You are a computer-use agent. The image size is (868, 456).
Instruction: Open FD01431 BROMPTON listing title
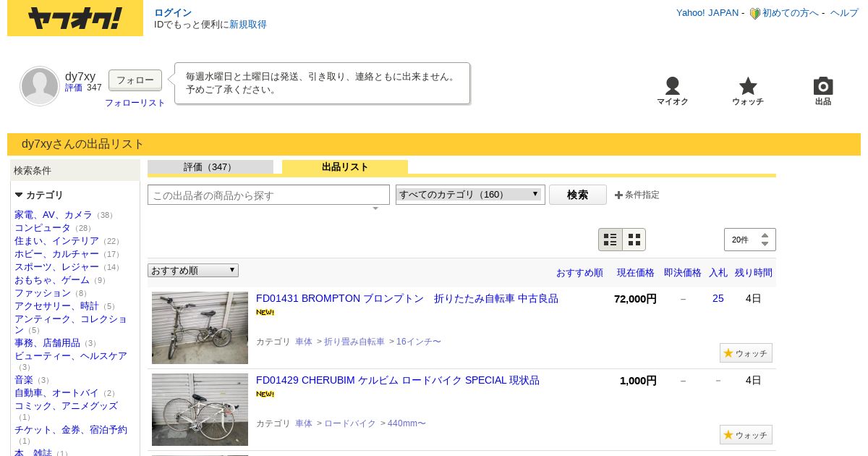click(407, 298)
